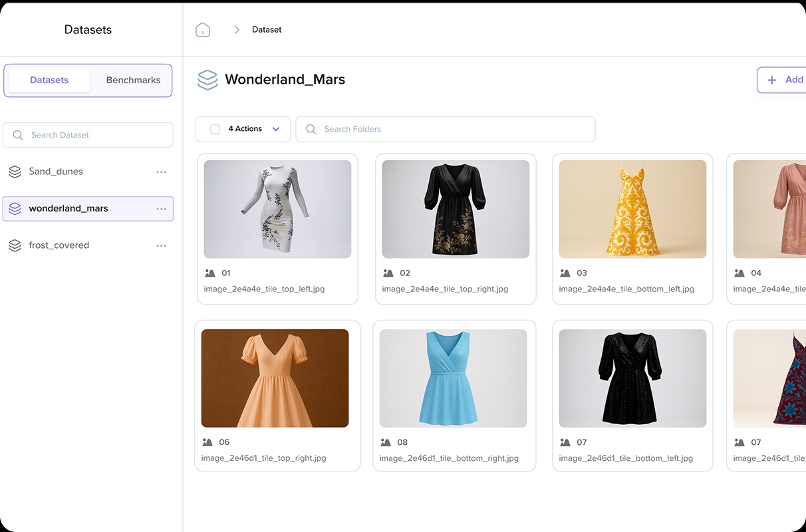Switch to the Benchmarks tab

(133, 80)
